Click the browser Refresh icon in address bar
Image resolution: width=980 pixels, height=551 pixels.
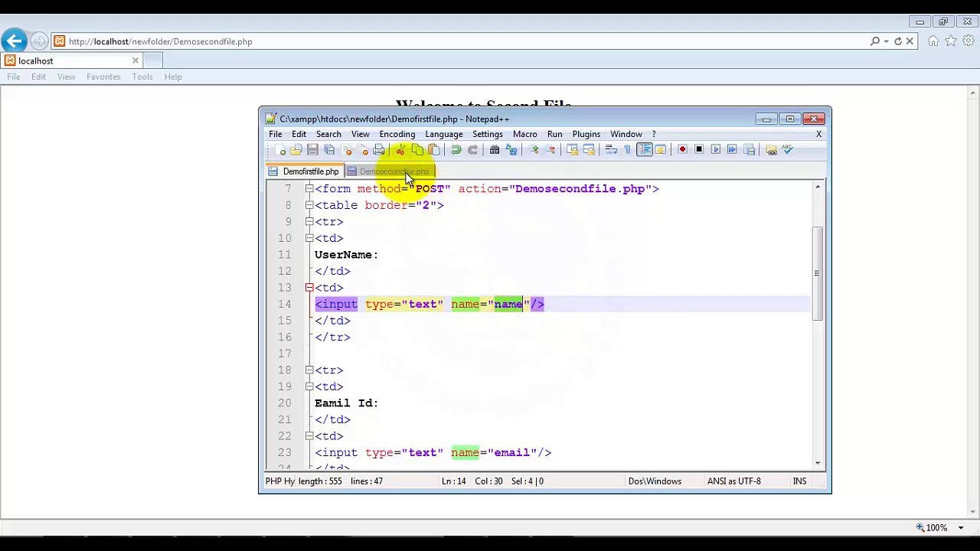(x=898, y=41)
